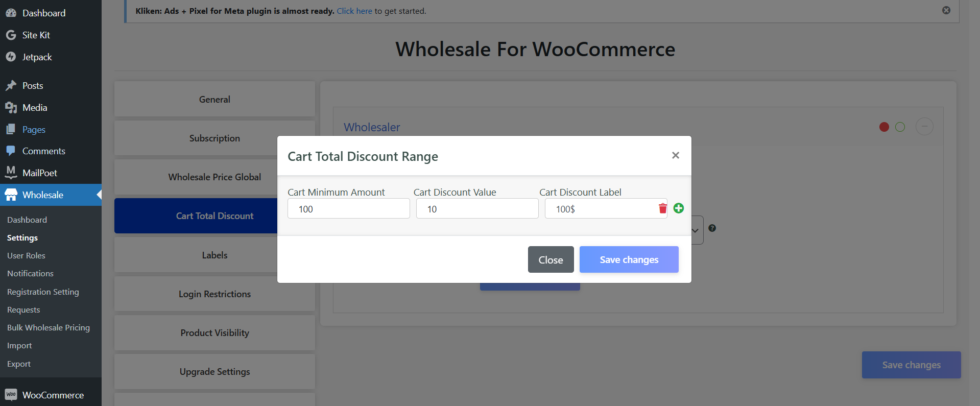
Task: Click the WooCommerce Woo icon
Action: pyautogui.click(x=11, y=394)
